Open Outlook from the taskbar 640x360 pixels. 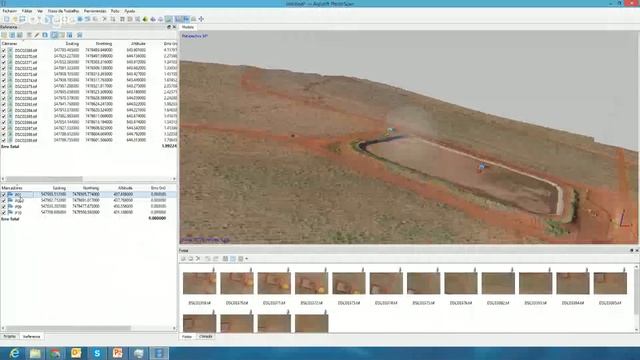click(x=76, y=353)
